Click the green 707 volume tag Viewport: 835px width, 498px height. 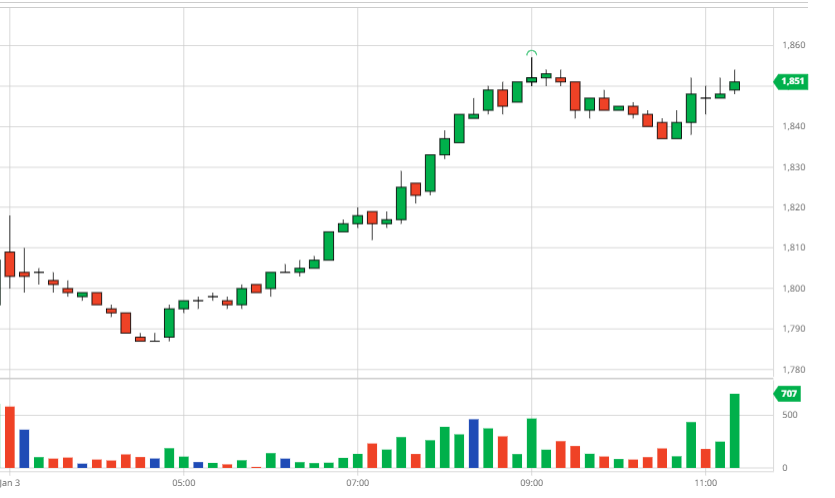point(787,394)
